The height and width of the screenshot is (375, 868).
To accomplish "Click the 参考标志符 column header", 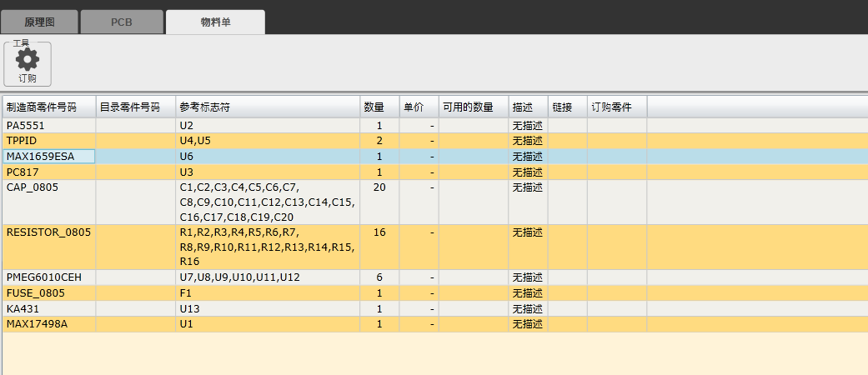I will pyautogui.click(x=268, y=107).
